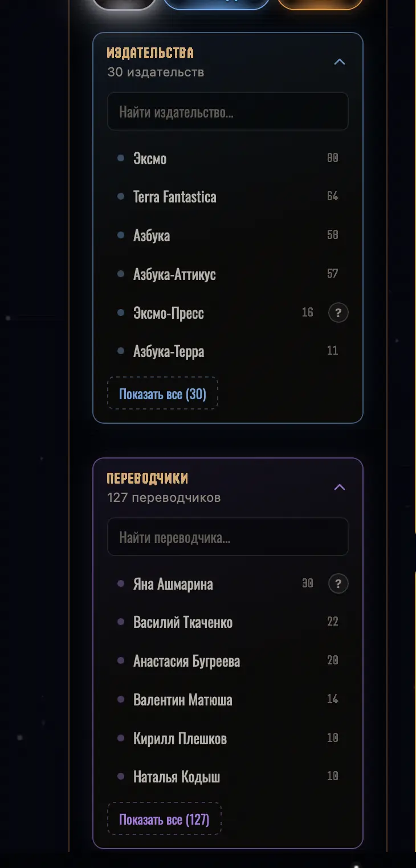The height and width of the screenshot is (868, 416).
Task: Choose translator Валентин Матюша
Action: tap(227, 700)
